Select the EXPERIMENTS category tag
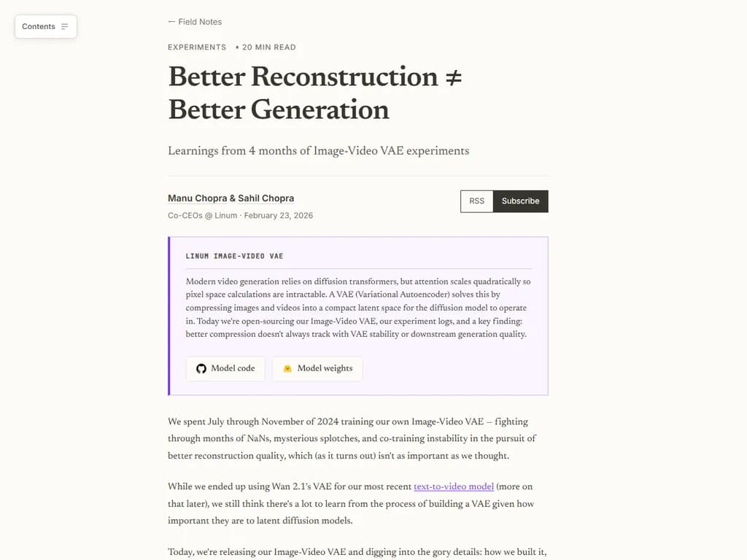This screenshot has height=560, width=747. click(197, 47)
